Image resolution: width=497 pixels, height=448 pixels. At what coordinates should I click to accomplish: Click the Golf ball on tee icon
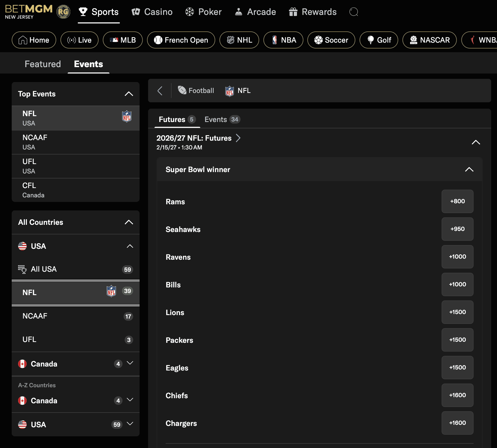(x=370, y=40)
